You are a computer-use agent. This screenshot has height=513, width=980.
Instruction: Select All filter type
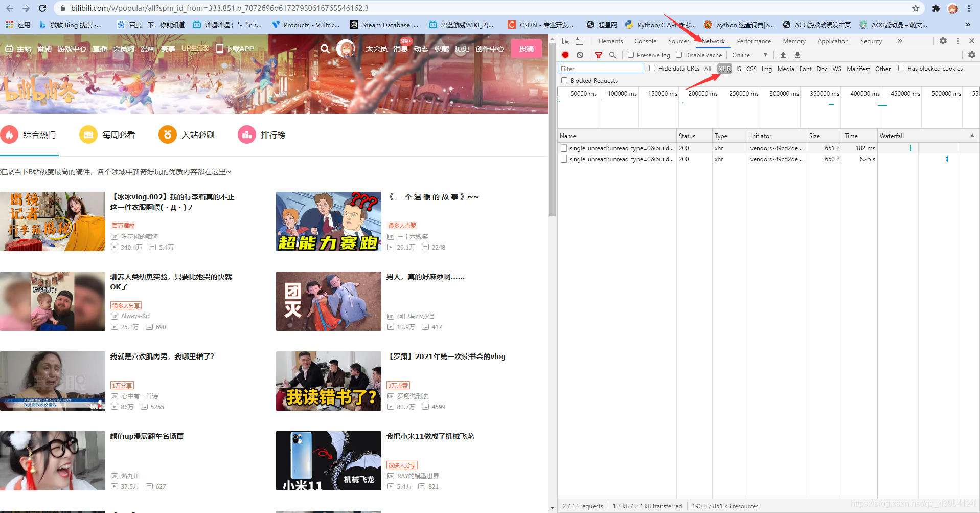[x=708, y=69]
